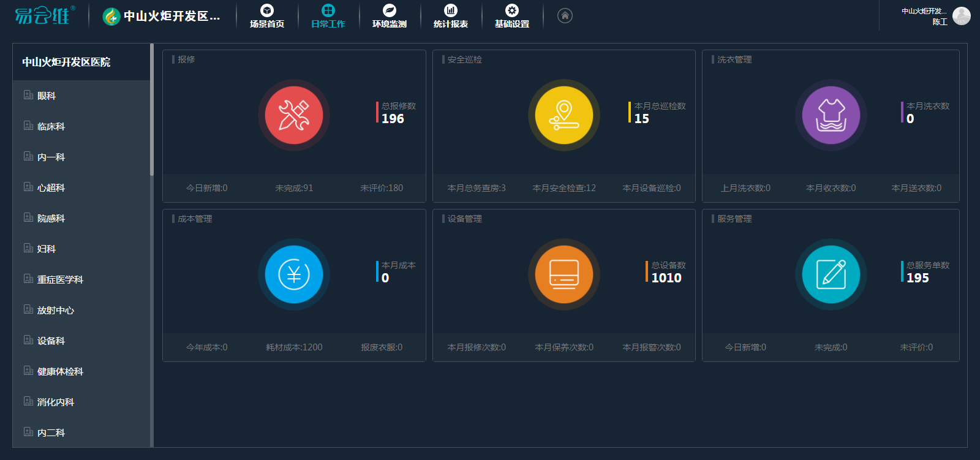Image resolution: width=980 pixels, height=460 pixels.
Task: Select 重症医学科 in department list
Action: point(60,279)
